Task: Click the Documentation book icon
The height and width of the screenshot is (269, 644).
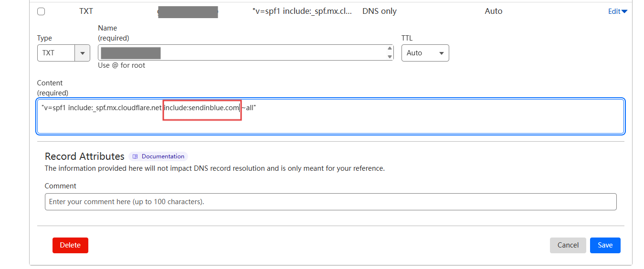Action: pos(135,156)
